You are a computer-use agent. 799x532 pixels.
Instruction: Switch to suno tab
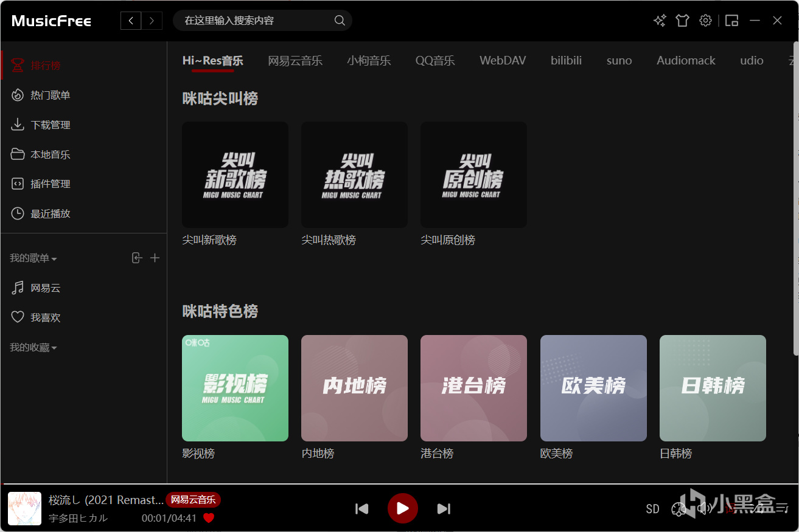[x=619, y=61]
